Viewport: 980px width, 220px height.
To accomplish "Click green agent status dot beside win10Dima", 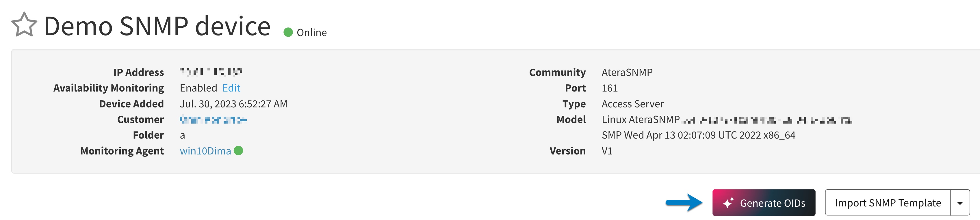I will [239, 151].
